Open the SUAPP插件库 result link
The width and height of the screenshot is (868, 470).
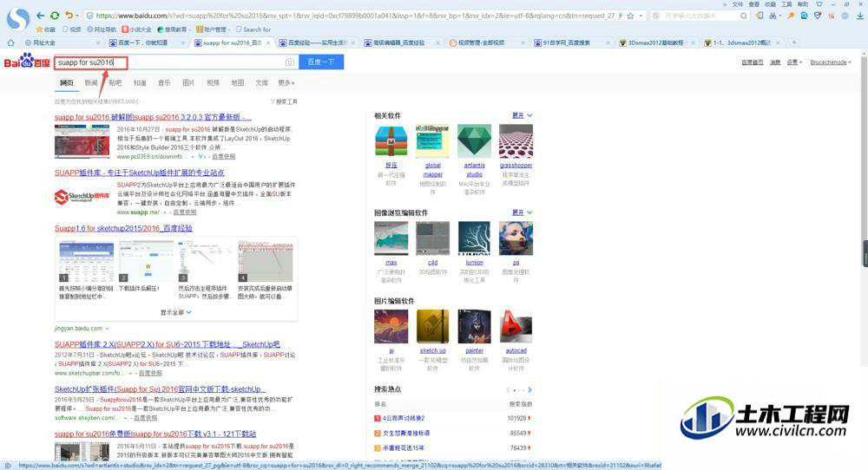pyautogui.click(x=140, y=173)
